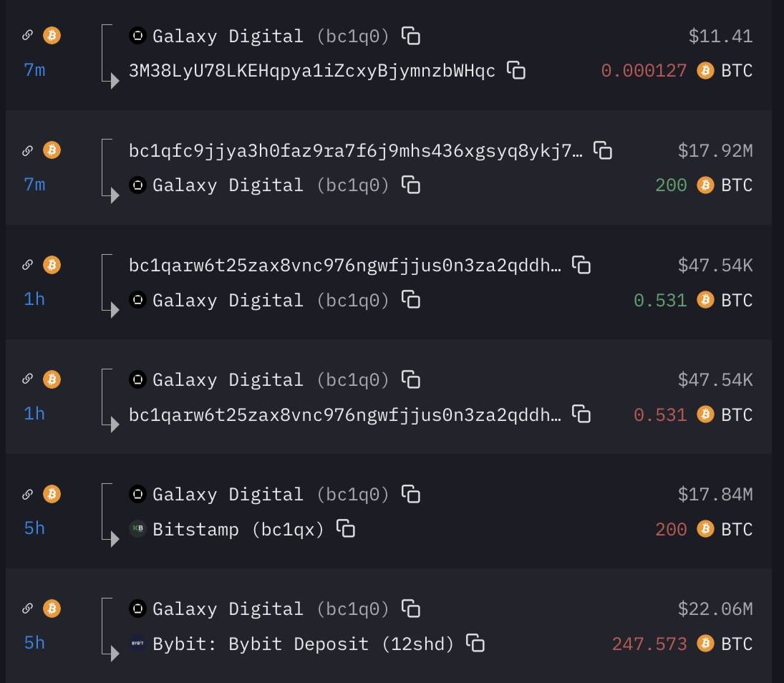This screenshot has width=784, height=683.
Task: Click the Bitstamp logo icon
Action: point(137,528)
